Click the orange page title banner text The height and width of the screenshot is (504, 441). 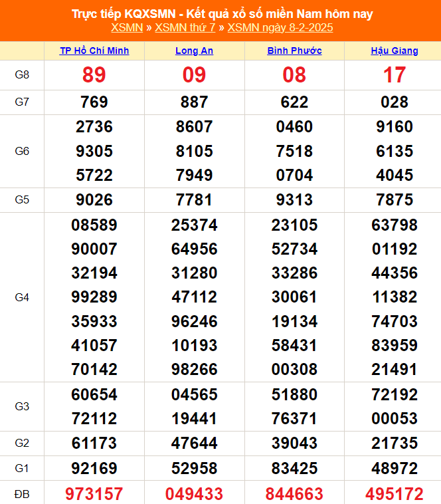[x=222, y=13]
